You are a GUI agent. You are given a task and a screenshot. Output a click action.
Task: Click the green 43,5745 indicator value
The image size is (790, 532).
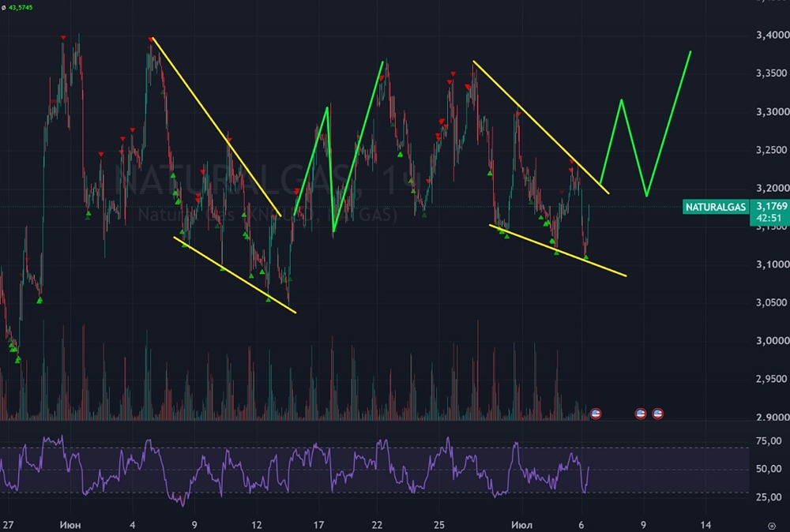(21, 8)
